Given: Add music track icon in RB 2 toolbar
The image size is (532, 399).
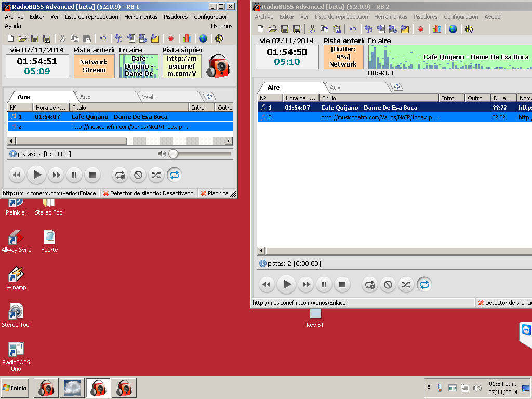Looking at the screenshot, I should 368,29.
